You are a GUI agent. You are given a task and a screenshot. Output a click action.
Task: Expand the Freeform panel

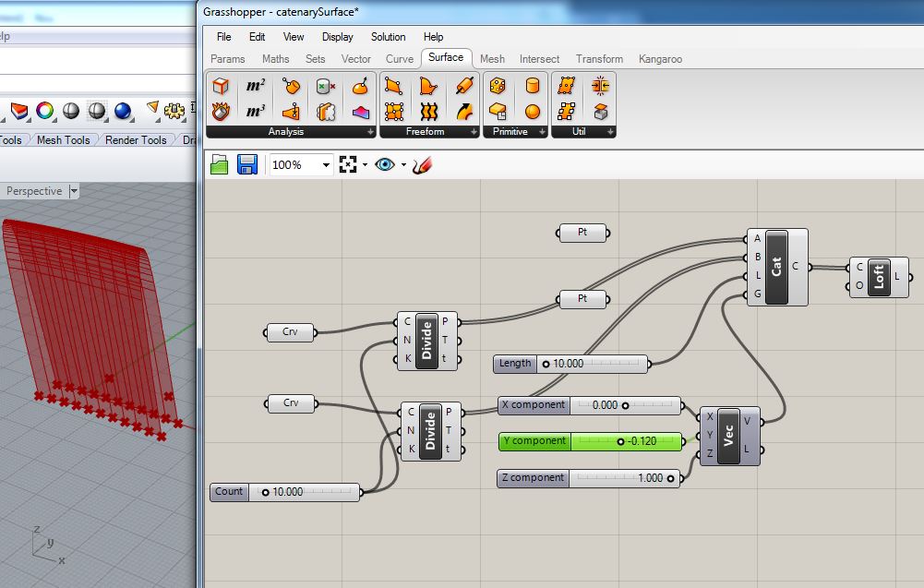[474, 132]
